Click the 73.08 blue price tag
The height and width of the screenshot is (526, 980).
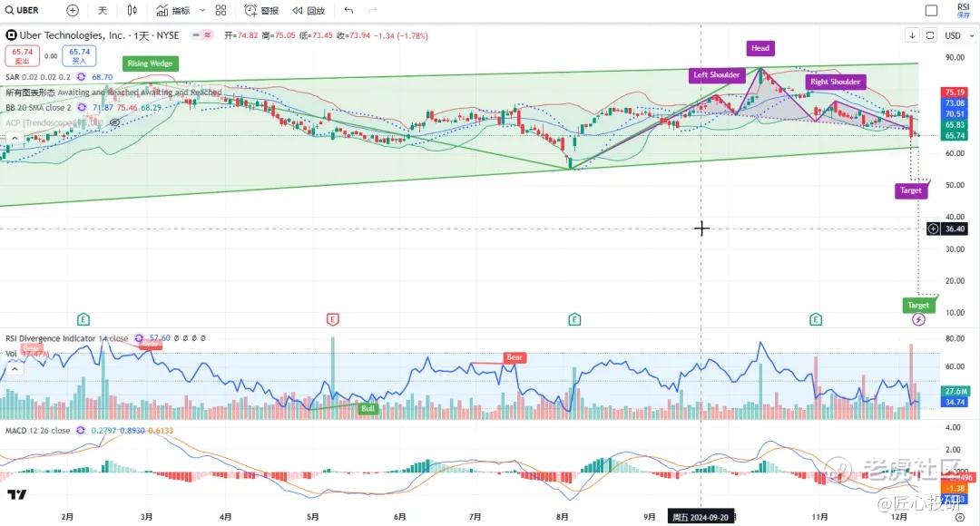coord(954,103)
